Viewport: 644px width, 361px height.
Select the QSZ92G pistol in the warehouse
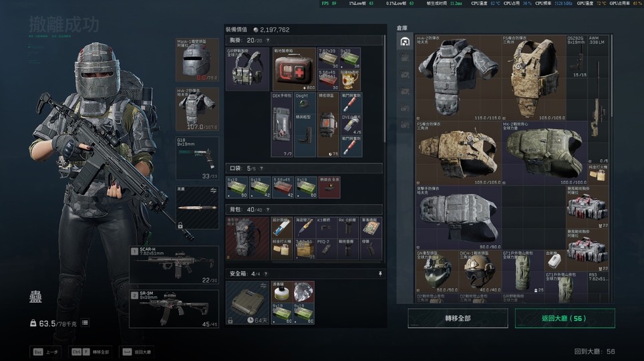[x=577, y=56]
